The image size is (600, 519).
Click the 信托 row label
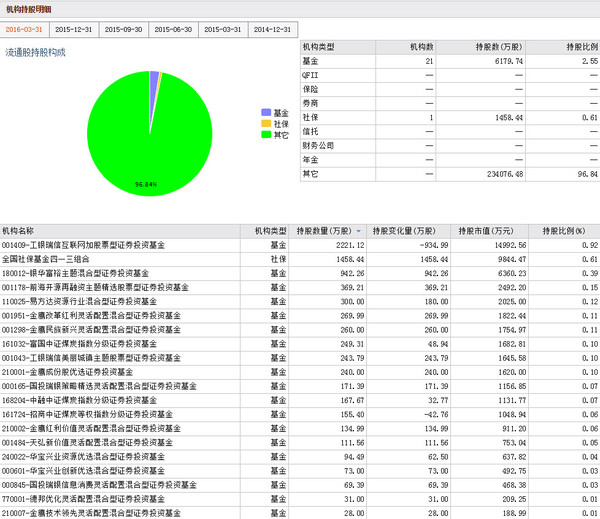(310, 132)
